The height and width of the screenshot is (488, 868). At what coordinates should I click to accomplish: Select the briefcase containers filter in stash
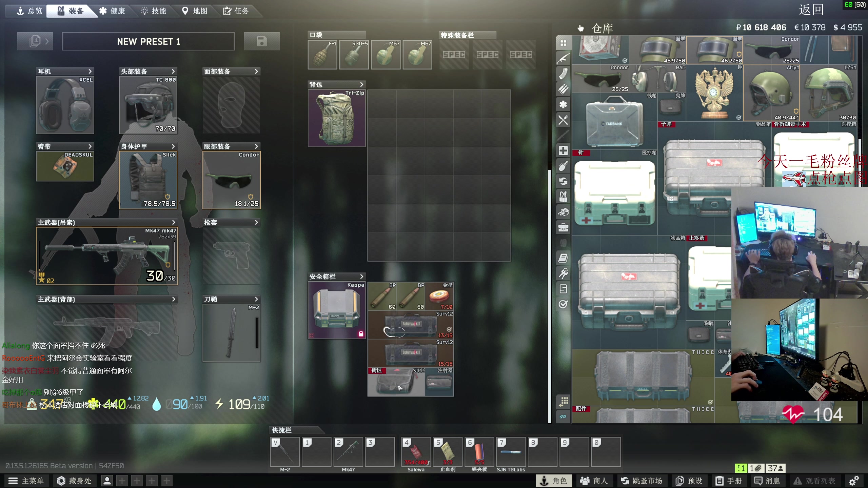(563, 227)
